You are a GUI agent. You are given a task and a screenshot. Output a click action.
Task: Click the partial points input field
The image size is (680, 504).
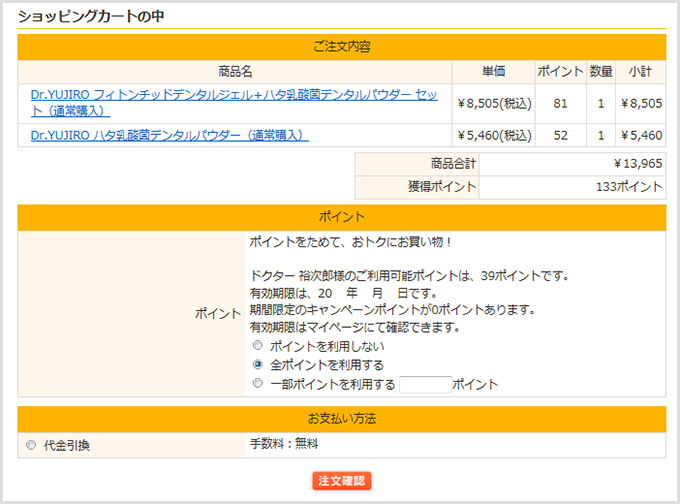(425, 384)
